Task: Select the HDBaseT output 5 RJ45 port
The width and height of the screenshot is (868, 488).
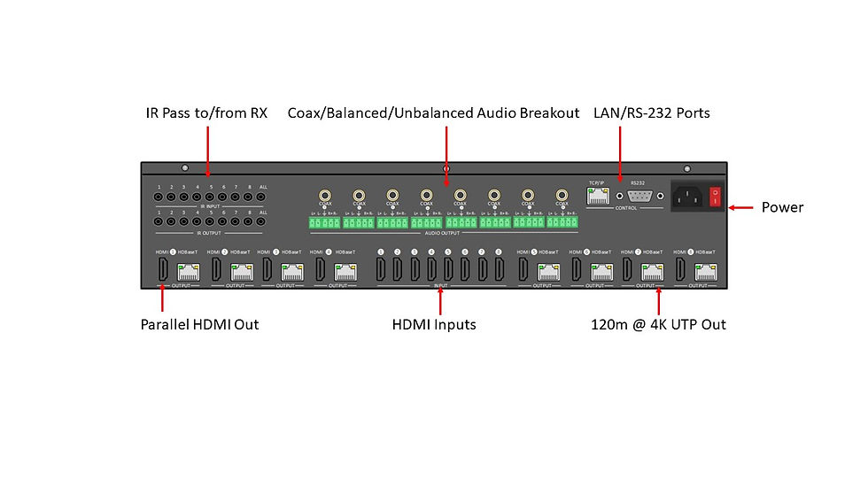Action: [548, 272]
